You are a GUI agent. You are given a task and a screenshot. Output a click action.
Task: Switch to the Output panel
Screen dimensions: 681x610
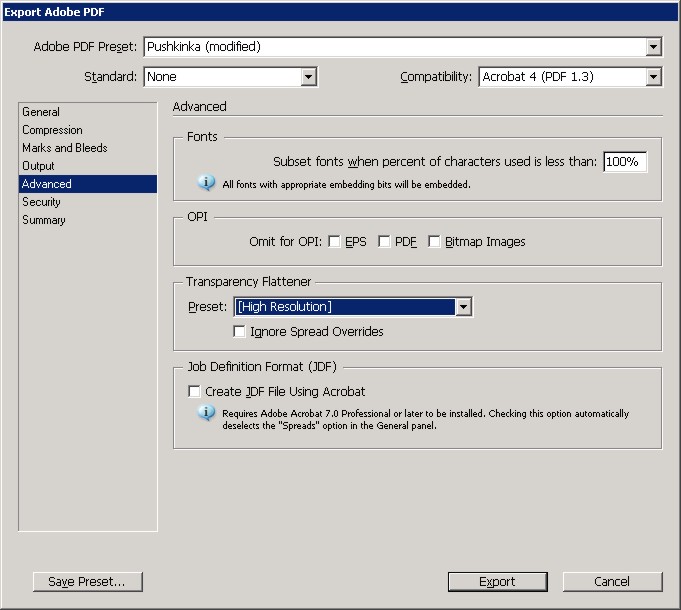(88, 166)
